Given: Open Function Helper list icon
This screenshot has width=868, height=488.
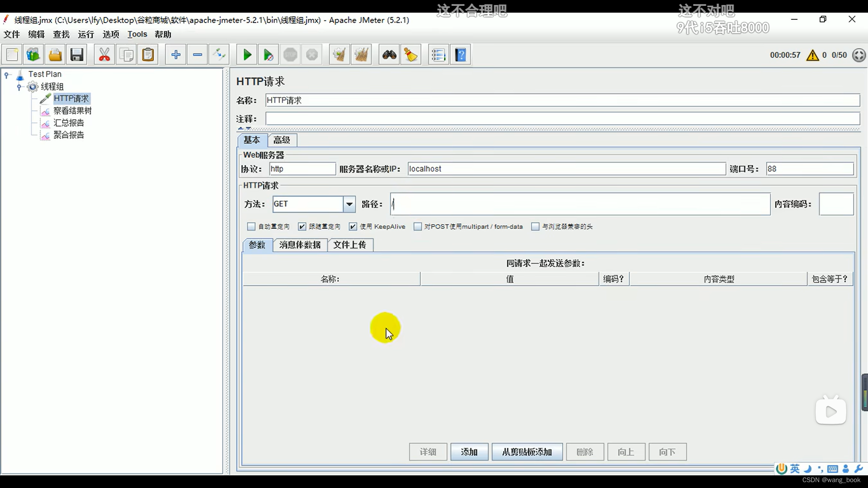Looking at the screenshot, I should pyautogui.click(x=439, y=55).
